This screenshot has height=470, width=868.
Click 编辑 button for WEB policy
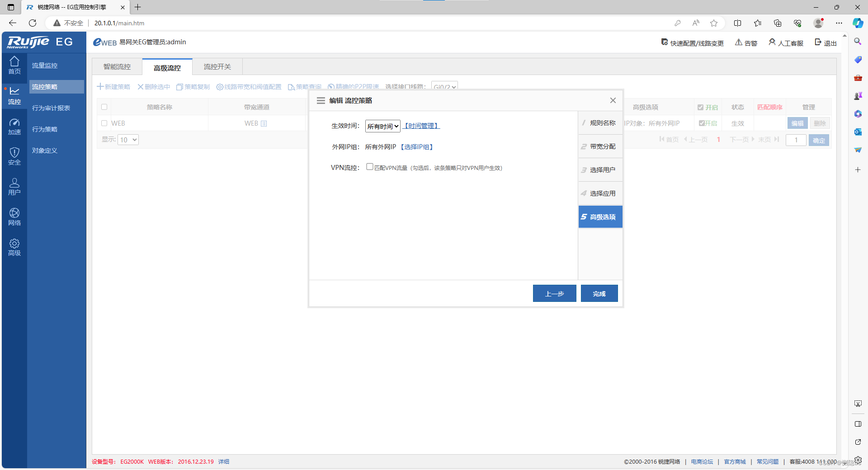797,123
